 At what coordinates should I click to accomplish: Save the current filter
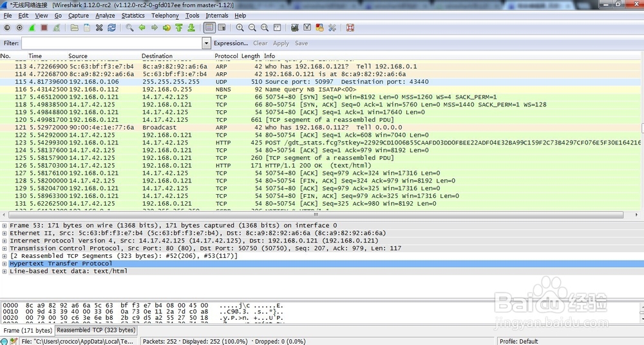(x=301, y=43)
